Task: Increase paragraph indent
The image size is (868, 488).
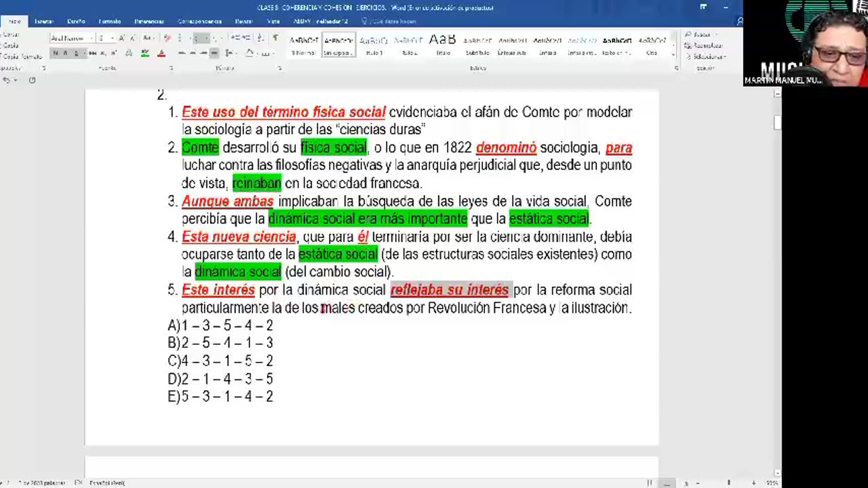Action: click(245, 38)
